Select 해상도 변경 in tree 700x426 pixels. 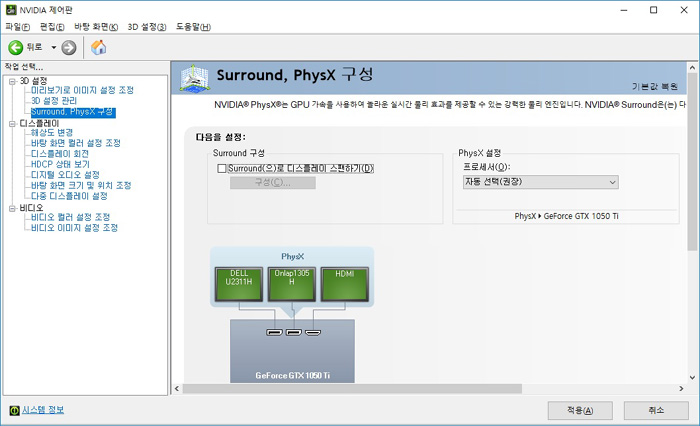52,133
